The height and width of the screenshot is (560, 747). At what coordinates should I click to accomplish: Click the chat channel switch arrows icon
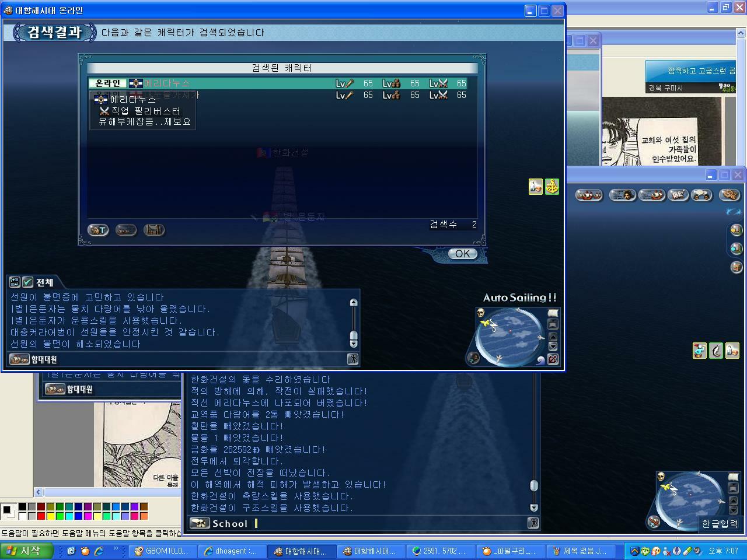coord(15,282)
